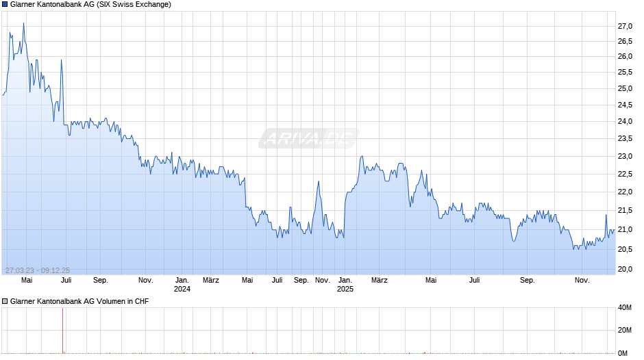Click the '26,0' price axis label
The width and height of the screenshot is (644, 360).
point(625,57)
